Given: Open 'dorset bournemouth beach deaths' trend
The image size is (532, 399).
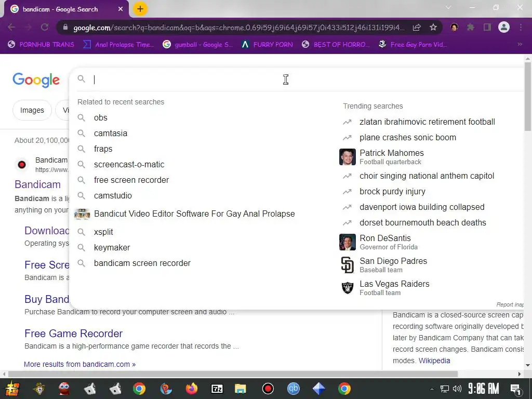Looking at the screenshot, I should click(423, 222).
